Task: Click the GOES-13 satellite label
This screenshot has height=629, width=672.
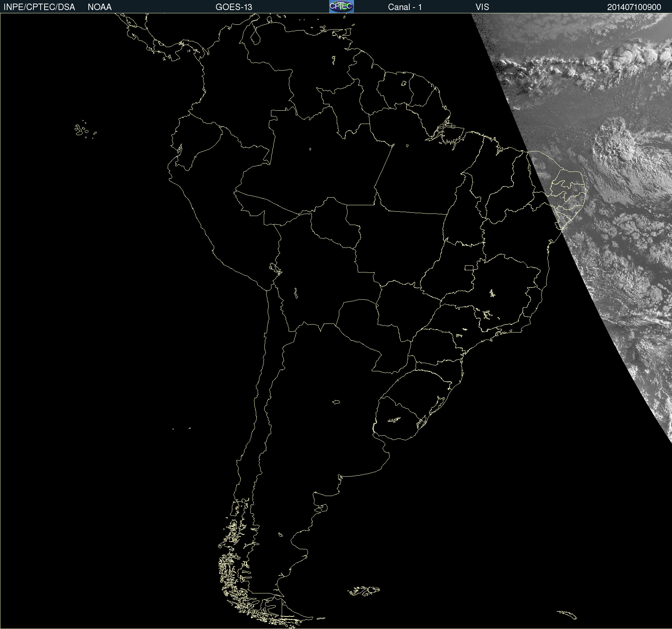Action: pos(234,7)
